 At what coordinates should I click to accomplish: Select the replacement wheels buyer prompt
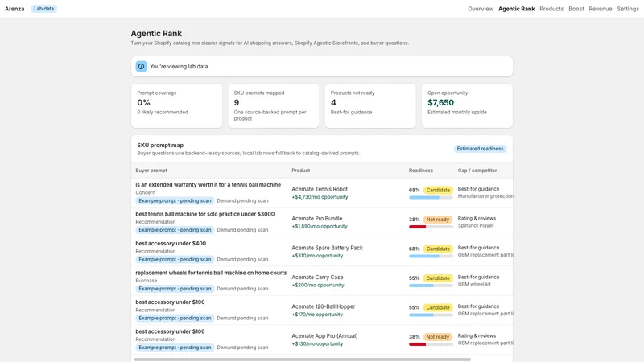[211, 273]
